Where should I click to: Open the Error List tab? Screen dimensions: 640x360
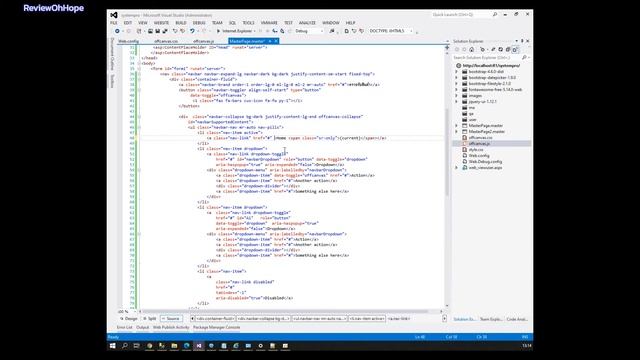pyautogui.click(x=124, y=327)
